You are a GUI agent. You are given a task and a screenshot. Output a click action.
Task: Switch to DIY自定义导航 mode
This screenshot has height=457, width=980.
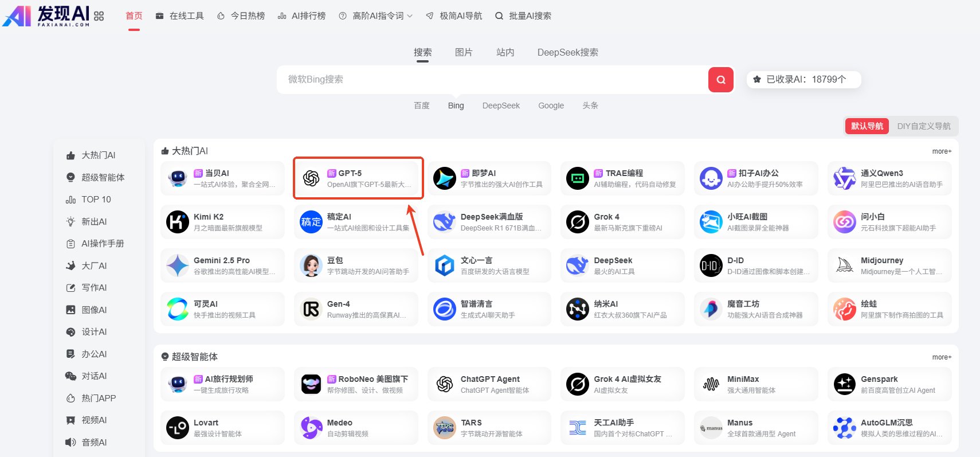coord(924,126)
